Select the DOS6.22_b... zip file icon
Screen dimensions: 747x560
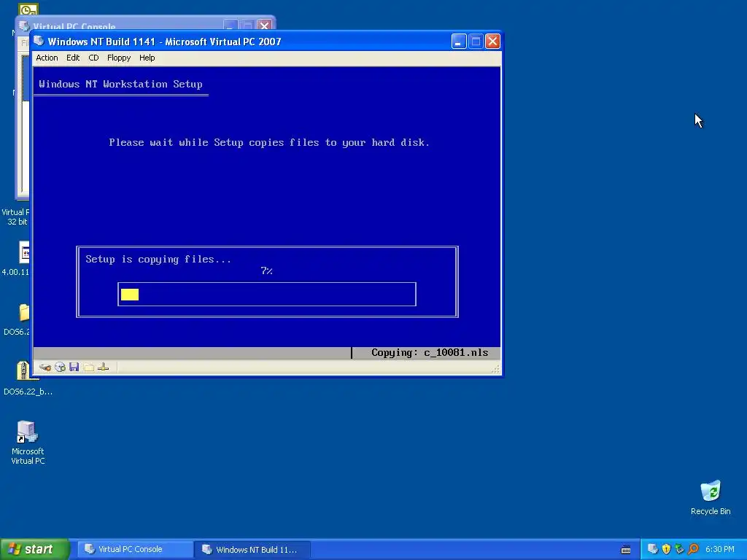pyautogui.click(x=28, y=378)
